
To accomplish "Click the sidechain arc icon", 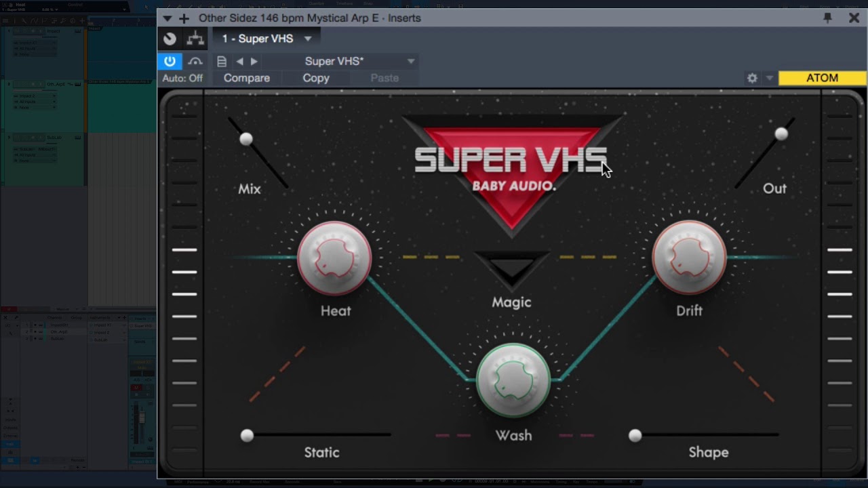I will 195,62.
